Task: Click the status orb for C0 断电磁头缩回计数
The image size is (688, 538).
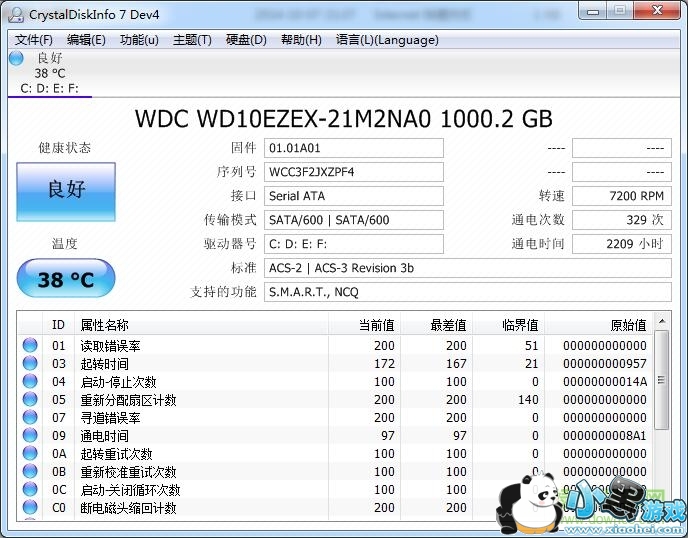Action: (x=30, y=507)
